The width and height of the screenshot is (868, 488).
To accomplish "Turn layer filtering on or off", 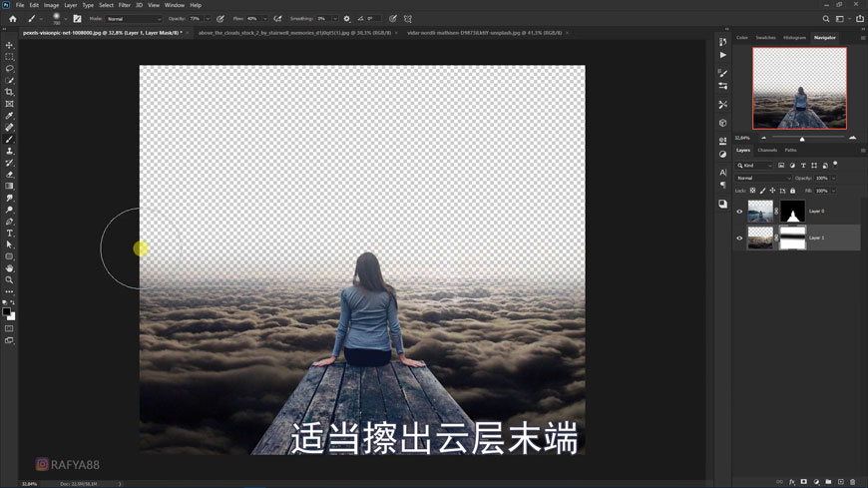I will pos(835,164).
